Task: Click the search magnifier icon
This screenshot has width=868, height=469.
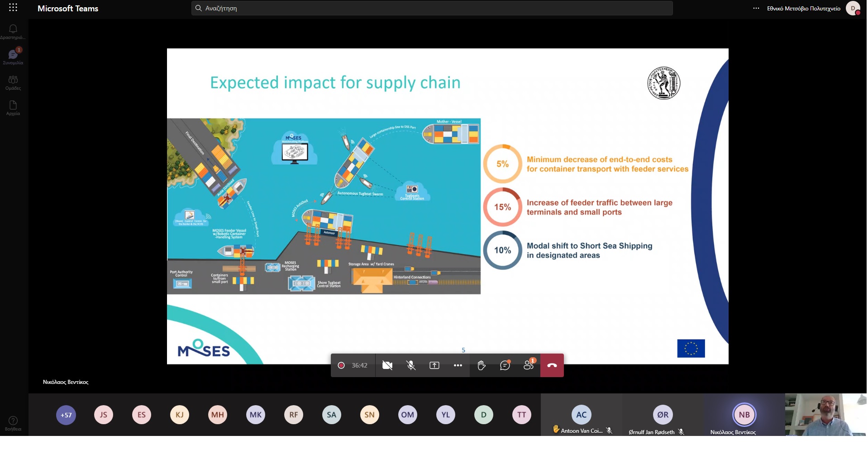Action: [x=198, y=8]
